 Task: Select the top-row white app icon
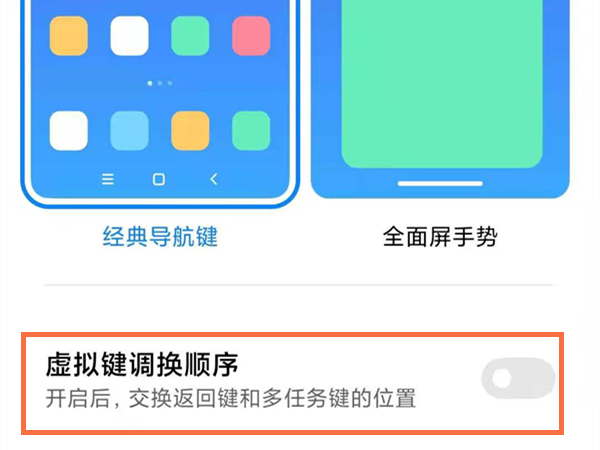pyautogui.click(x=129, y=36)
